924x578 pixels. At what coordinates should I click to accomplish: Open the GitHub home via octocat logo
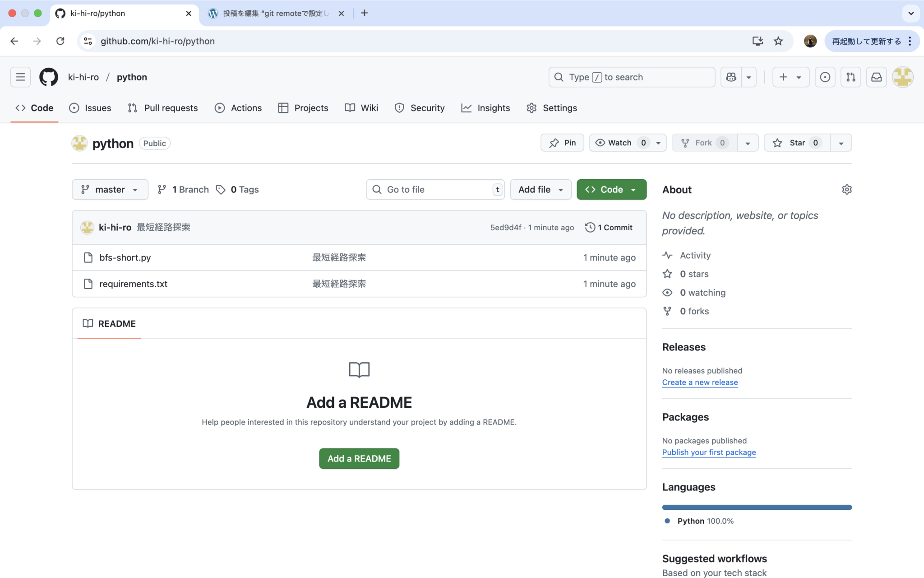pos(48,77)
